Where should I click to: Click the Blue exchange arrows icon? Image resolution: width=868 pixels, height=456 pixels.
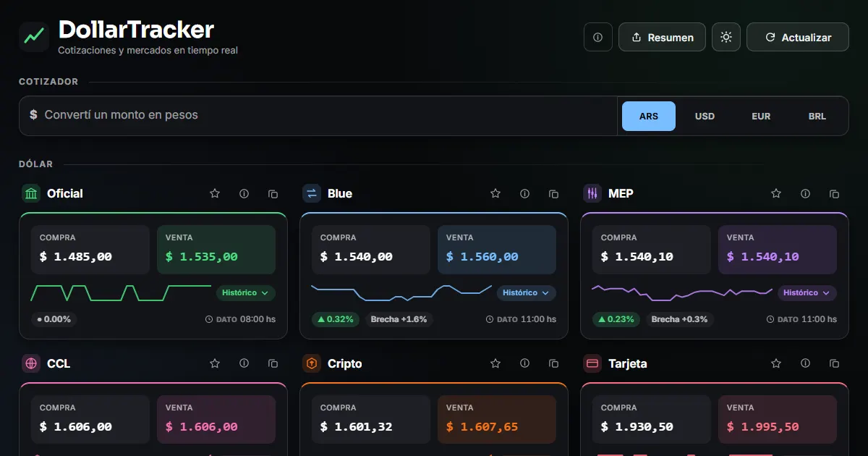pyautogui.click(x=312, y=193)
